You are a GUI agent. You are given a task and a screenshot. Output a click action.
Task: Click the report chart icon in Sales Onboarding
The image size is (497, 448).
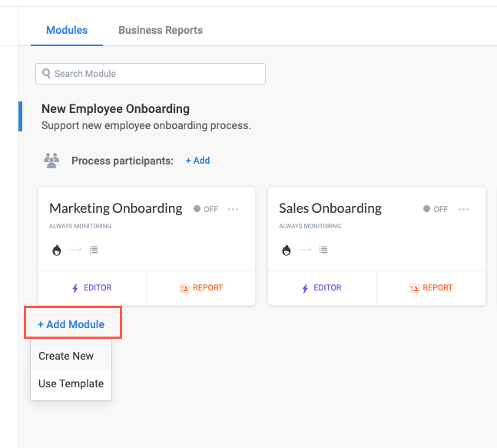tap(414, 288)
